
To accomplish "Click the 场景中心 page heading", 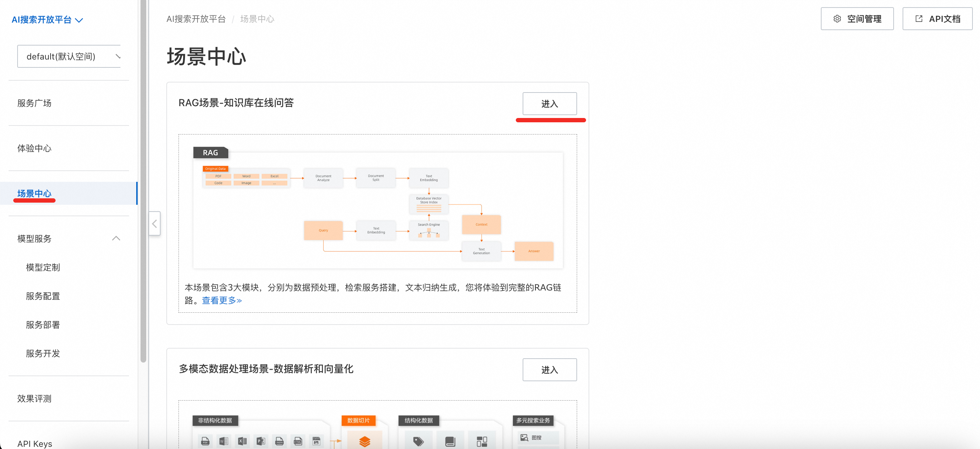I will coord(206,56).
